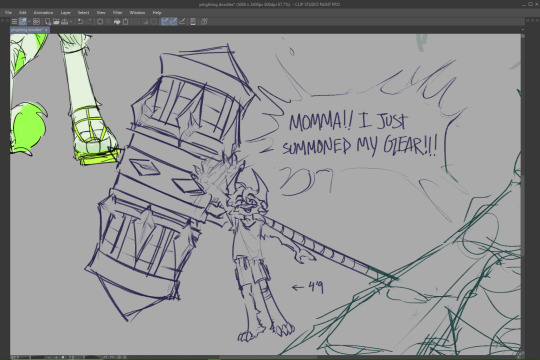The height and width of the screenshot is (360, 540).
Task: Create a new canvas with New icon
Action: (48, 22)
